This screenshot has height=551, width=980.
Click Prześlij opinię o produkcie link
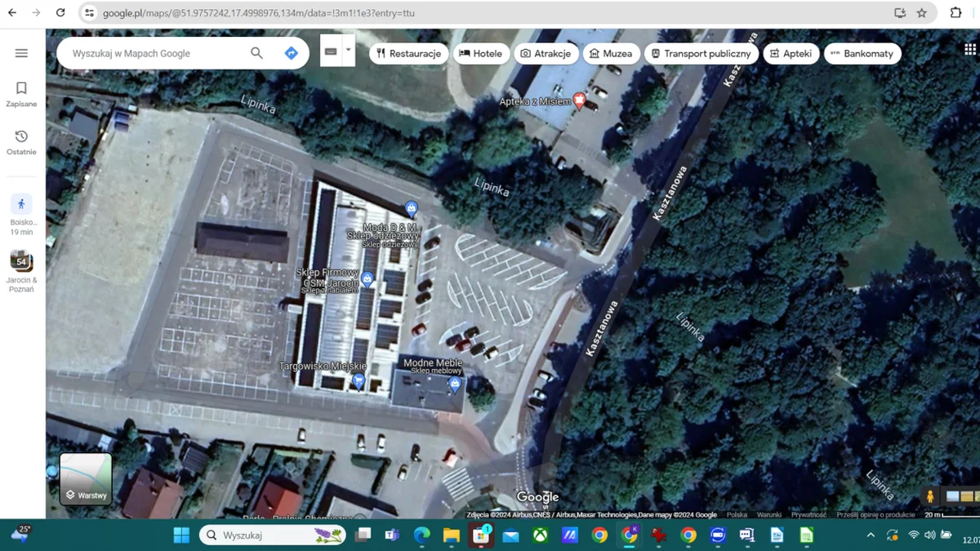pyautogui.click(x=875, y=515)
